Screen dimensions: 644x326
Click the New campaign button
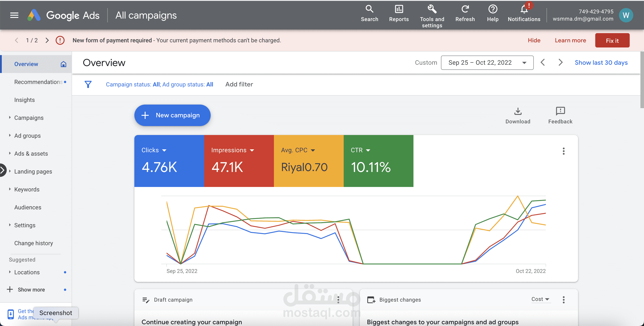(172, 115)
